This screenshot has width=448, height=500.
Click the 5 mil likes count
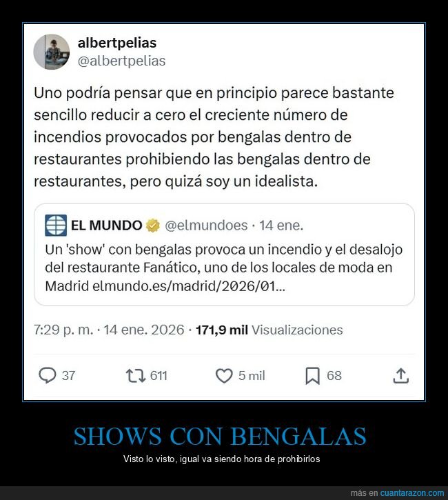point(252,376)
